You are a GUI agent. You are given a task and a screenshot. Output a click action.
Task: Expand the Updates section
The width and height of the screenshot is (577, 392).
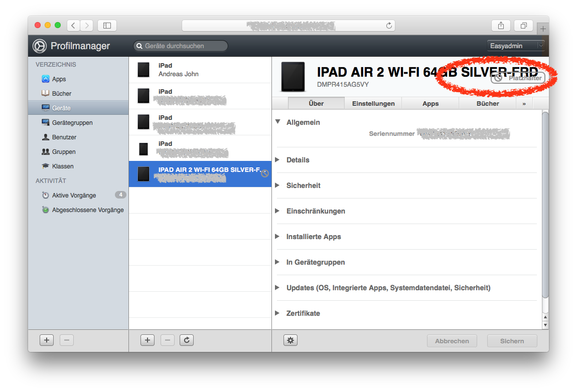[x=277, y=288]
